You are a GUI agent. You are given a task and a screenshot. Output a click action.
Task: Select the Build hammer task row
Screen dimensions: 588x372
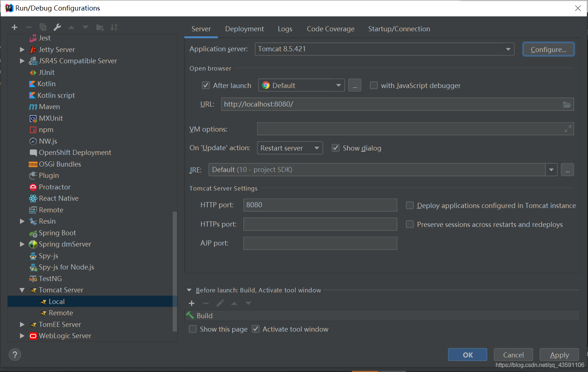(x=382, y=316)
